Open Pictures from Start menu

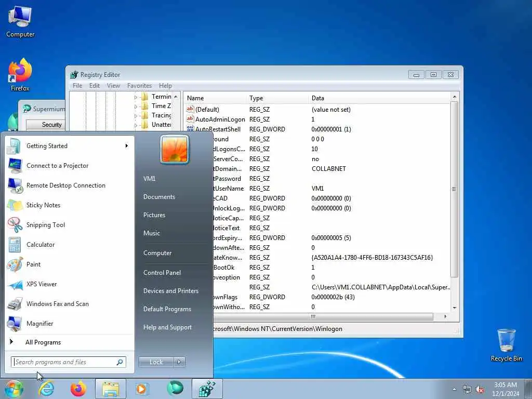click(x=154, y=215)
